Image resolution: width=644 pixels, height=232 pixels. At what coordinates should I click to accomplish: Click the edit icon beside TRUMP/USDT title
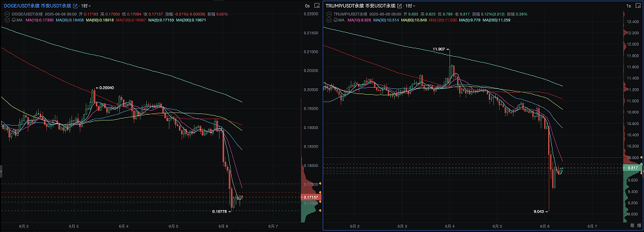pyautogui.click(x=400, y=6)
